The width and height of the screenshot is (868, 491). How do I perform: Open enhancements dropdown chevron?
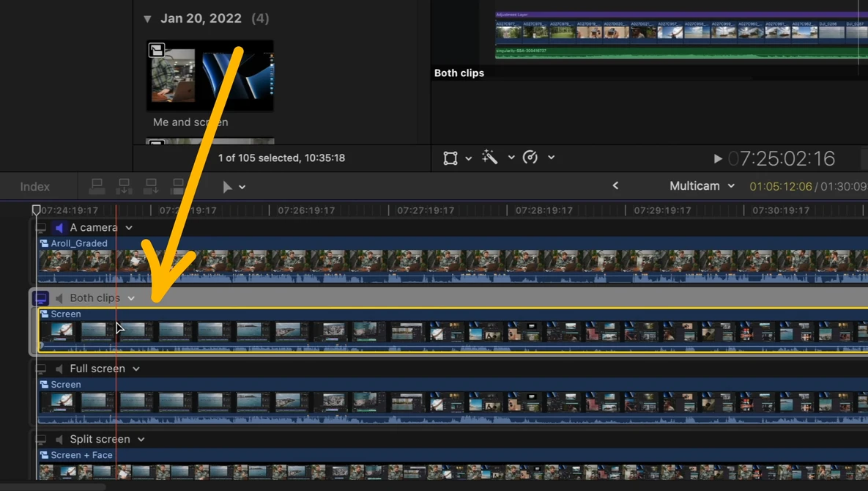(511, 158)
